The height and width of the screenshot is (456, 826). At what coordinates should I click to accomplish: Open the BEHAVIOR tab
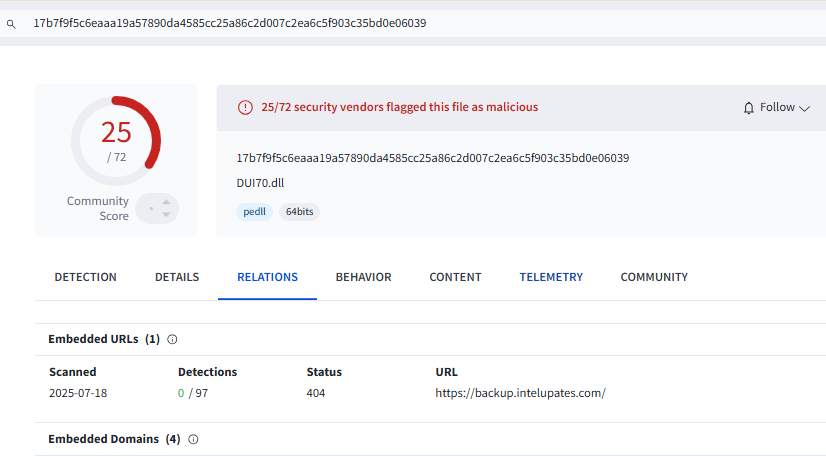[363, 277]
